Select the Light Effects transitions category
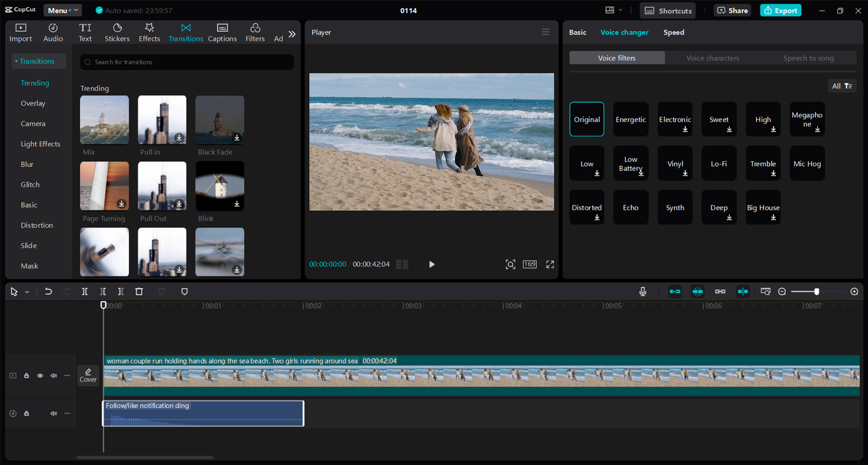The width and height of the screenshot is (868, 465). pyautogui.click(x=41, y=144)
